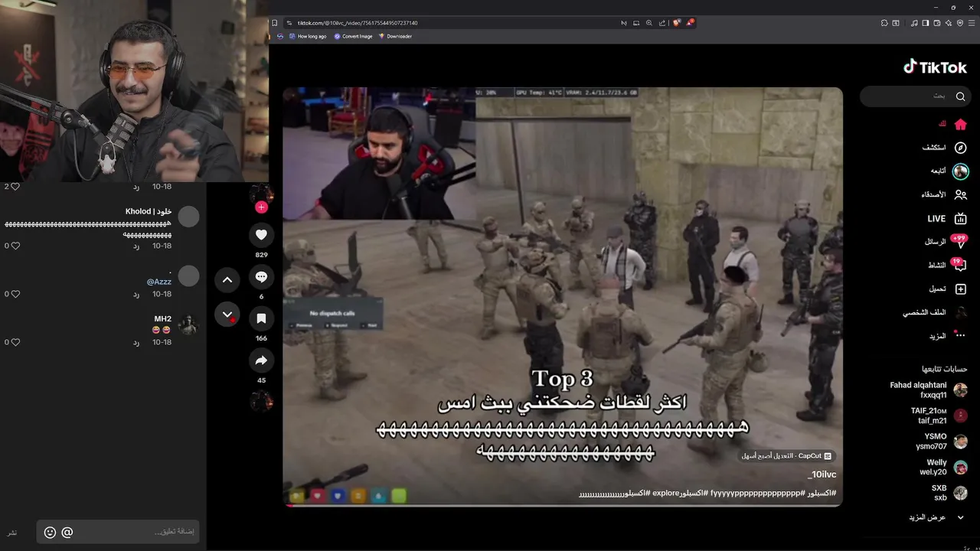Image resolution: width=980 pixels, height=551 pixels.
Task: Click the video progress bar
Action: click(x=563, y=504)
